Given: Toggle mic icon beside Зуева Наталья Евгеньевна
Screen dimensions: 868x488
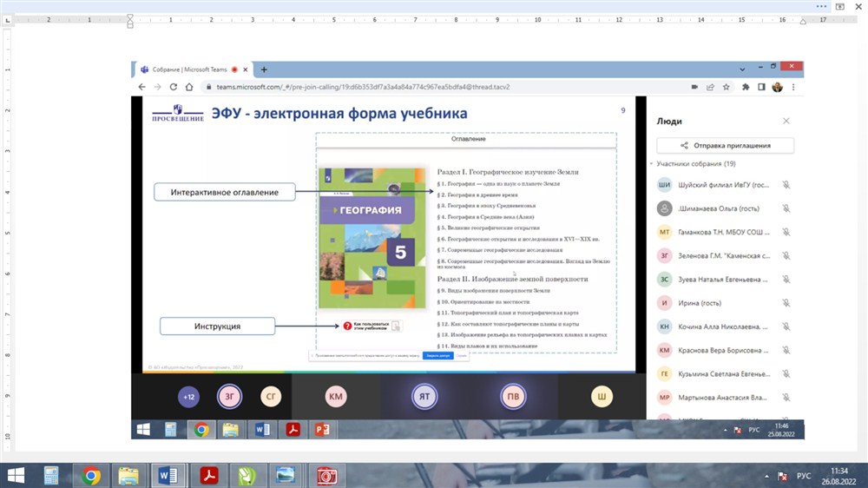Looking at the screenshot, I should [x=786, y=279].
